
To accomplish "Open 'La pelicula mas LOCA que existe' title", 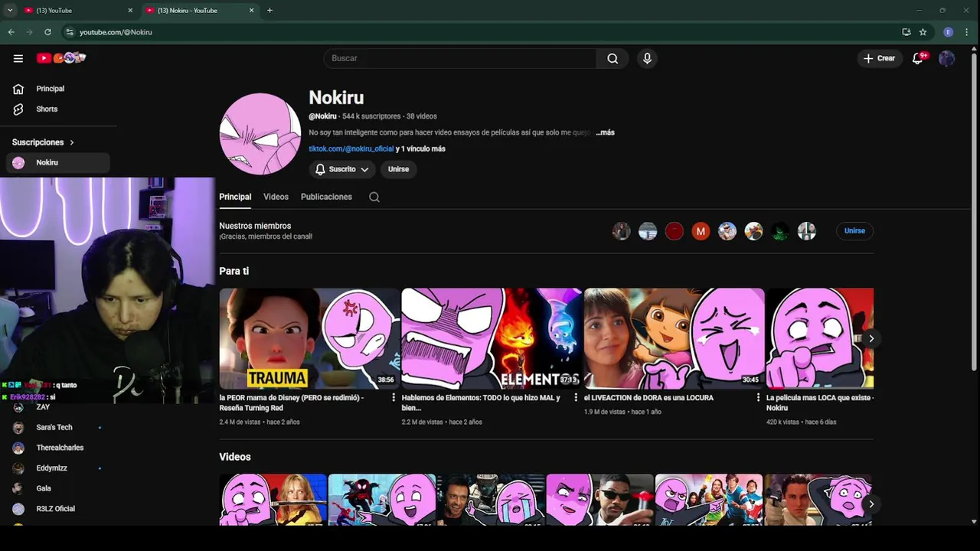I will [x=820, y=403].
